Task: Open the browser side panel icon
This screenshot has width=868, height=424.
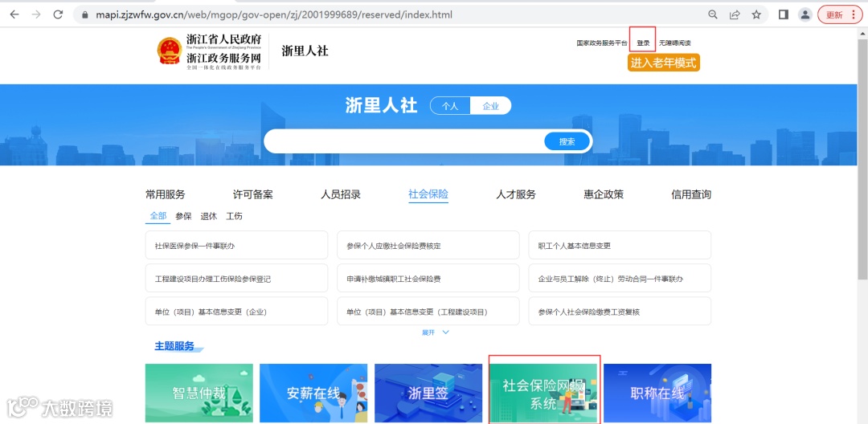Action: (x=783, y=15)
